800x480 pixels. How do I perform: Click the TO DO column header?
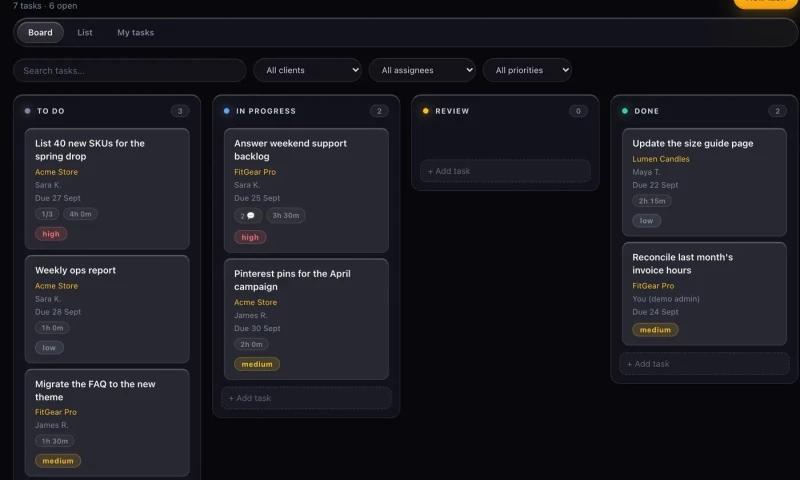point(51,111)
